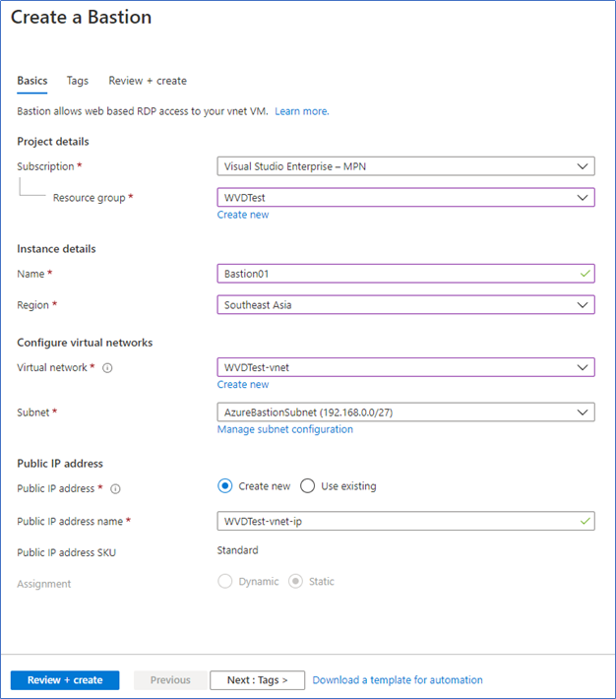
Task: Click the Virtual network info icon
Action: coord(107,368)
